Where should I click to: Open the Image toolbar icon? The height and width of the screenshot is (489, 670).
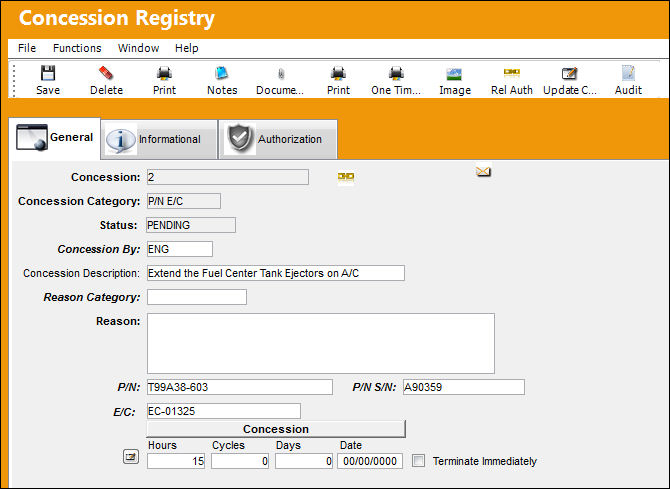click(455, 80)
